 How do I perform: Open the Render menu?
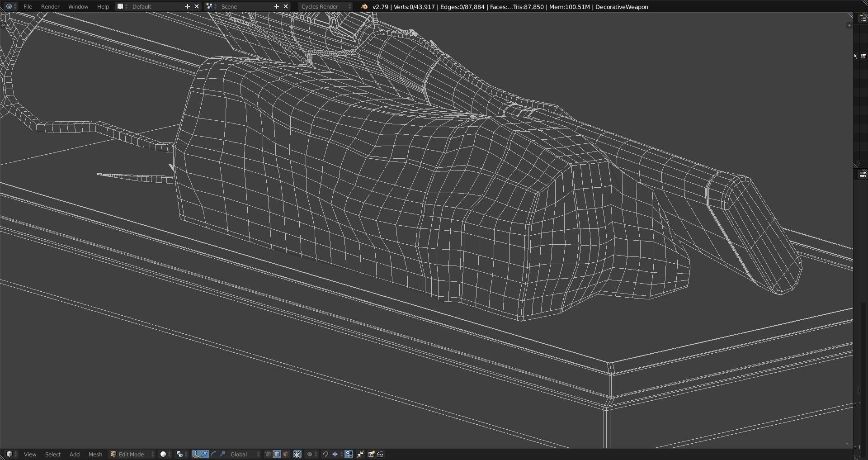50,6
